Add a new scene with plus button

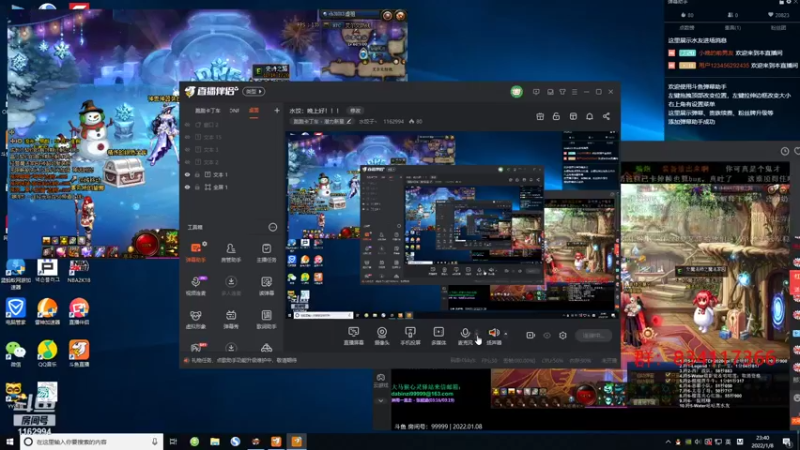[277, 110]
